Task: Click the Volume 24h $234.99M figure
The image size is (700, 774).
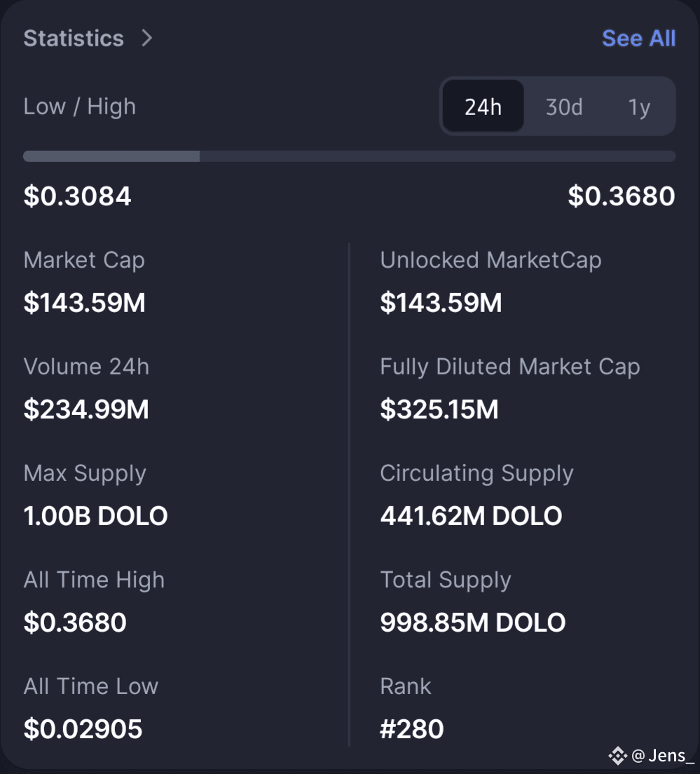Action: (85, 409)
